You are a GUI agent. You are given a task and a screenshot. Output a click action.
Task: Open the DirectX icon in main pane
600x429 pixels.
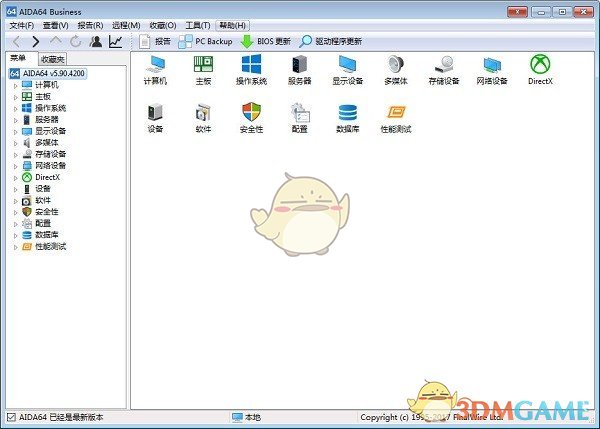pos(540,70)
